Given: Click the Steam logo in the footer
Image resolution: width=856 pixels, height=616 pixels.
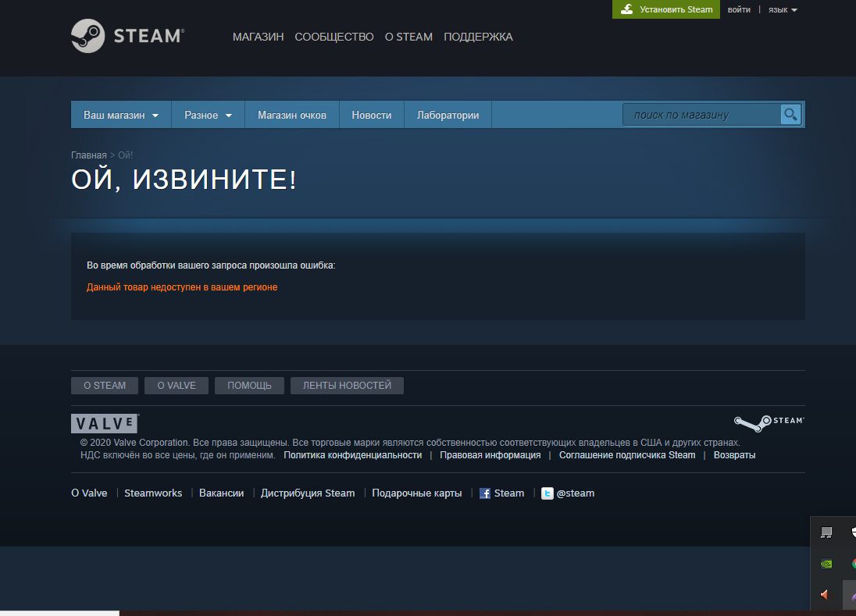Looking at the screenshot, I should coord(769,423).
